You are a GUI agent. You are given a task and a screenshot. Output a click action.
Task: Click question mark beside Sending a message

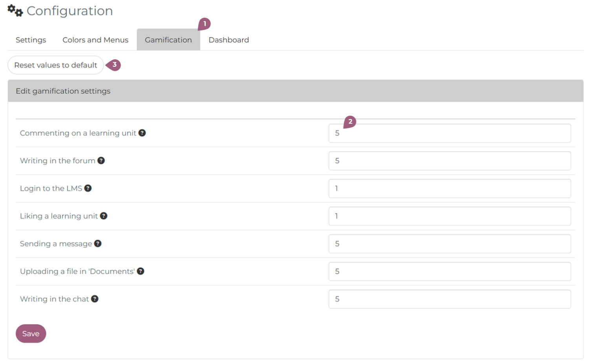(x=98, y=243)
